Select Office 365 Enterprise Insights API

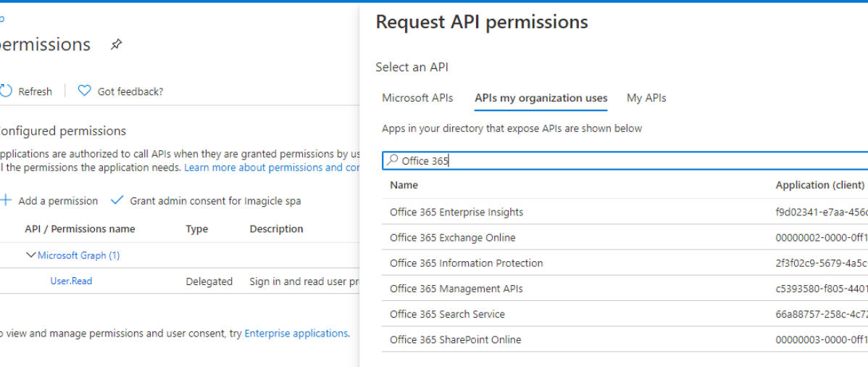(456, 213)
